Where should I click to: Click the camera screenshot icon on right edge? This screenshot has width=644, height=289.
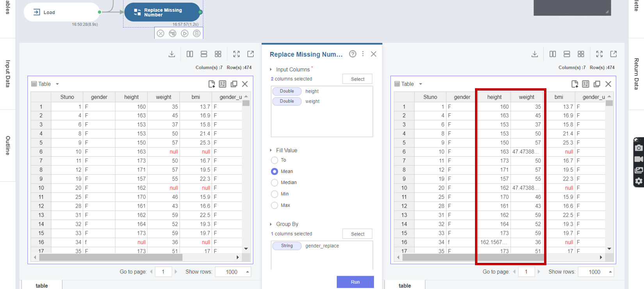click(x=639, y=148)
